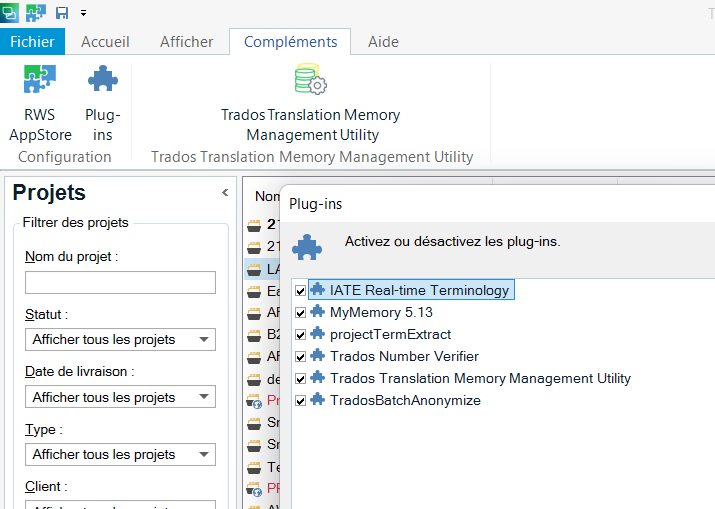Open the Plug-ins manager in the ribbon
The image size is (715, 509).
click(x=103, y=103)
